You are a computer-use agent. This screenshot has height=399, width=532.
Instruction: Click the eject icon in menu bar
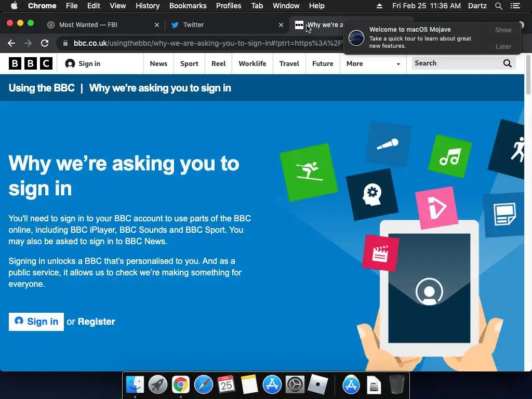(x=379, y=6)
